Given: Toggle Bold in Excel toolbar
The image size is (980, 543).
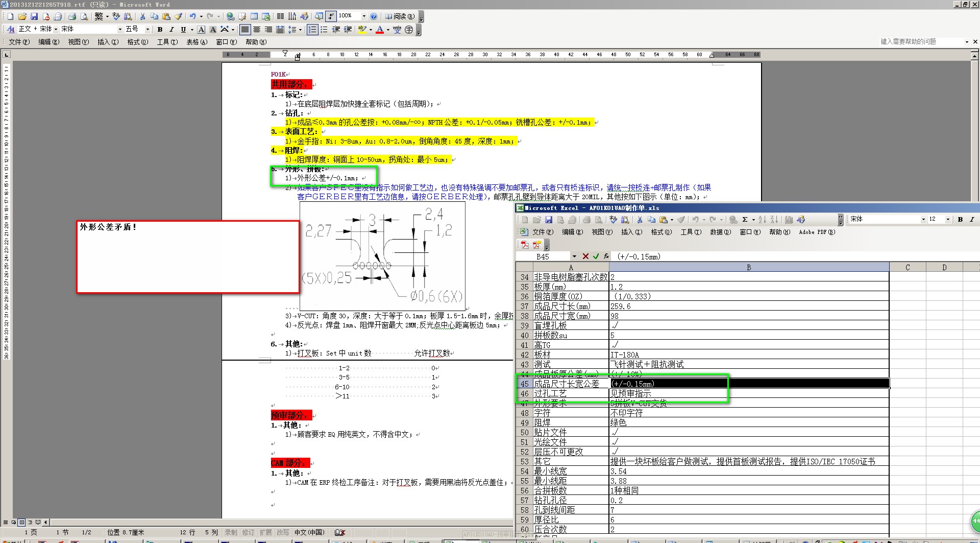Looking at the screenshot, I should 960,220.
